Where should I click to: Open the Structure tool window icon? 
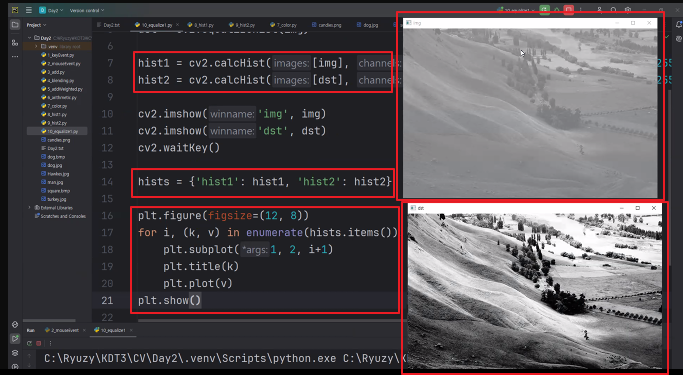click(15, 43)
